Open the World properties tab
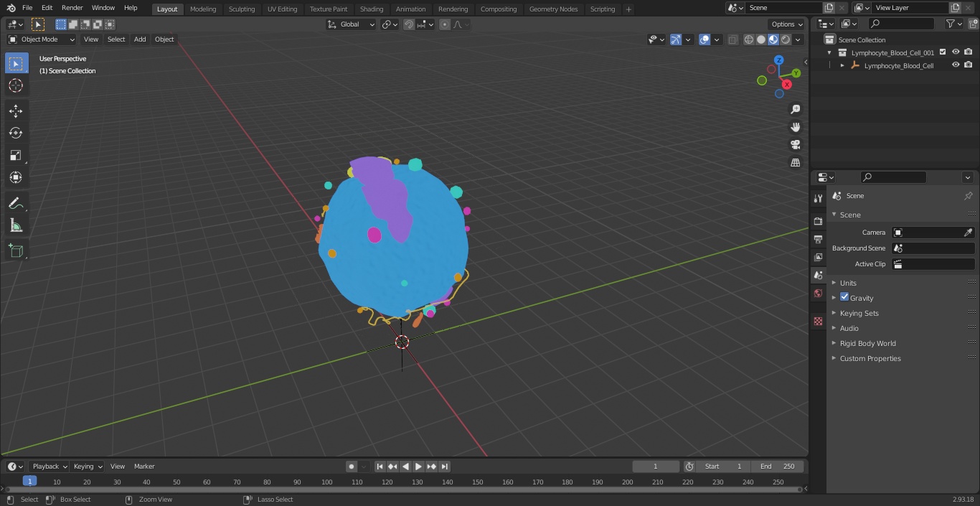This screenshot has height=506, width=980. [818, 293]
